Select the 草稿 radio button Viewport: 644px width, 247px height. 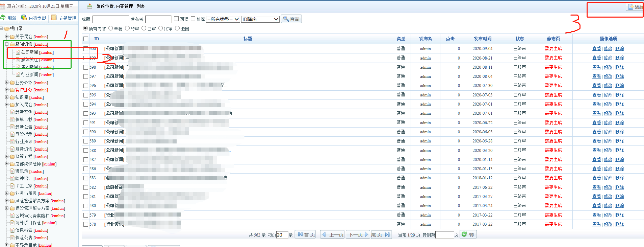tap(110, 28)
